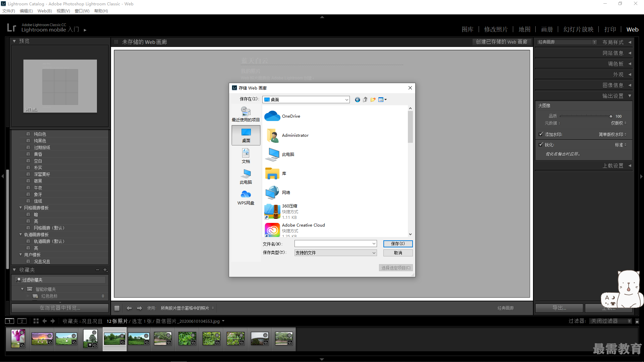
Task: Select second window display button 2
Action: click(x=22, y=321)
